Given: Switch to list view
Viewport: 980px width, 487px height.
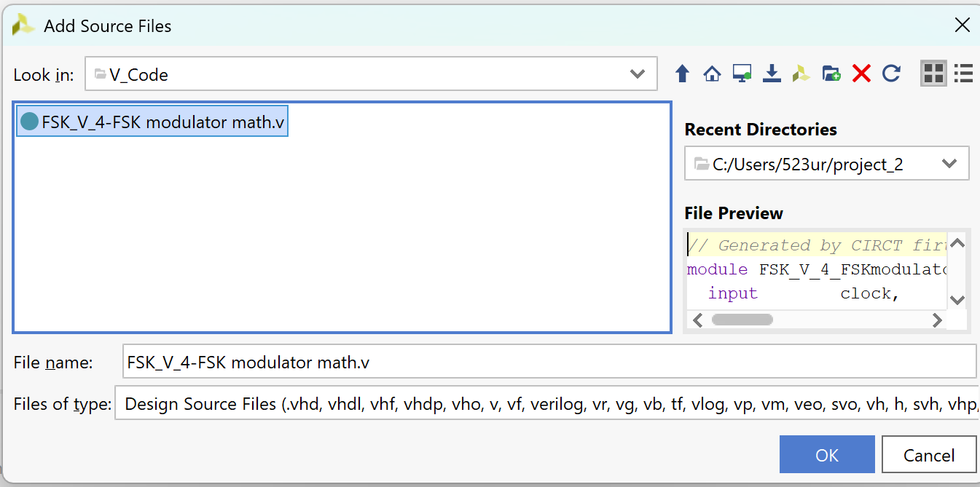Looking at the screenshot, I should (963, 74).
